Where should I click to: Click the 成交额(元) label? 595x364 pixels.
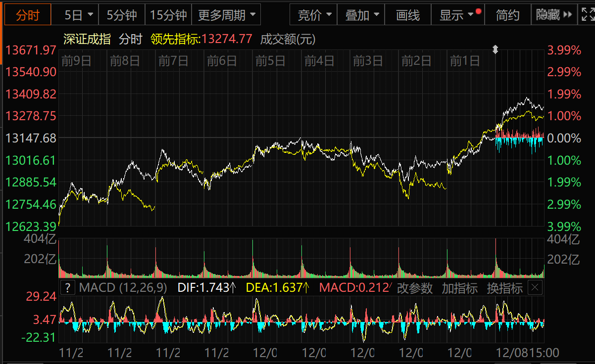[288, 40]
